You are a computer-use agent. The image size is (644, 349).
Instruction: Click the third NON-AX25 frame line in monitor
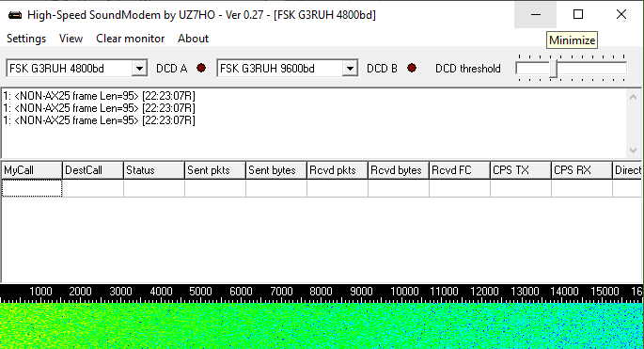click(x=99, y=120)
